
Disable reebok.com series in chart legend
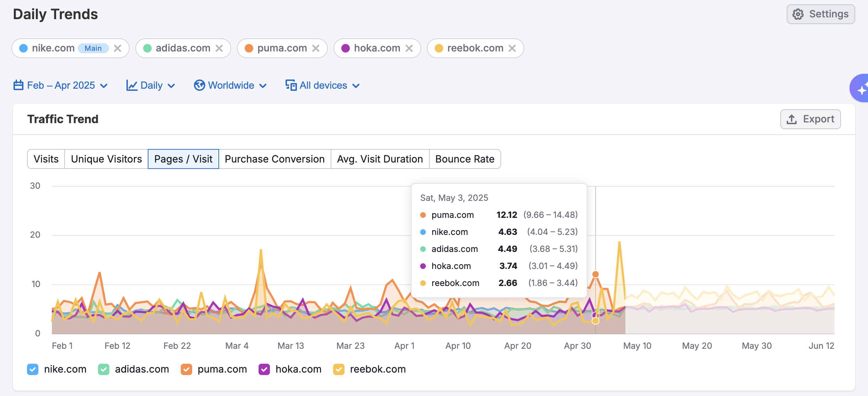[339, 369]
